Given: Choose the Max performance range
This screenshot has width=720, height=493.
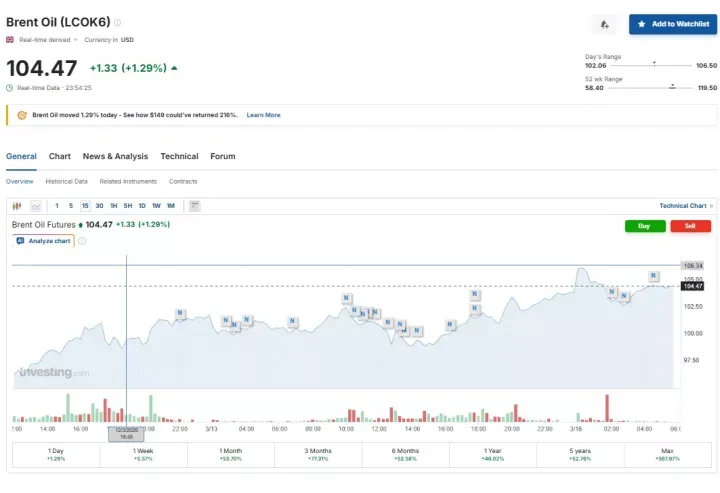Looking at the screenshot, I should (667, 454).
